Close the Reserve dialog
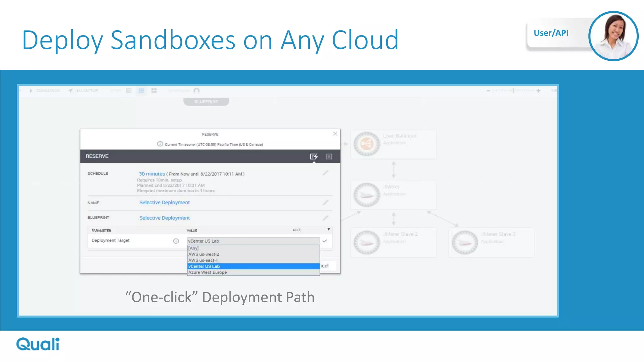Image resolution: width=644 pixels, height=362 pixels. [335, 134]
